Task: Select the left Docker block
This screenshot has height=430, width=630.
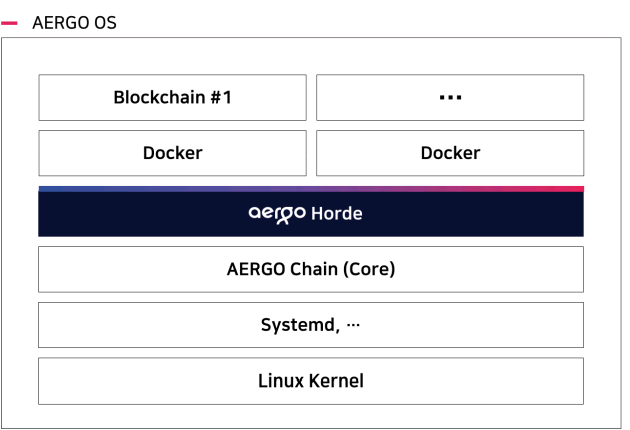Action: [x=172, y=153]
